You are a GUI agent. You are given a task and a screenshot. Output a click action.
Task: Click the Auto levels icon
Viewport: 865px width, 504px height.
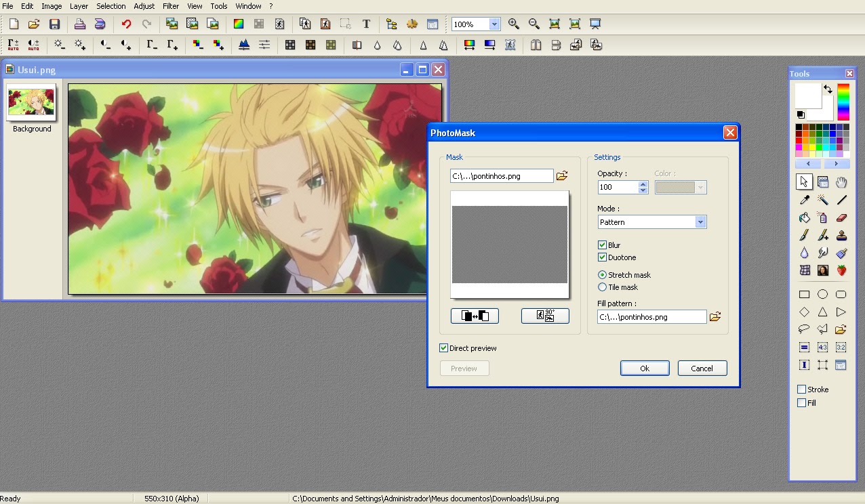point(14,45)
